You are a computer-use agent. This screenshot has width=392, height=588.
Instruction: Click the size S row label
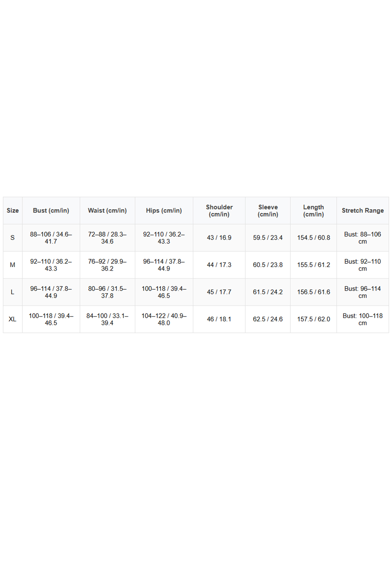pyautogui.click(x=13, y=238)
